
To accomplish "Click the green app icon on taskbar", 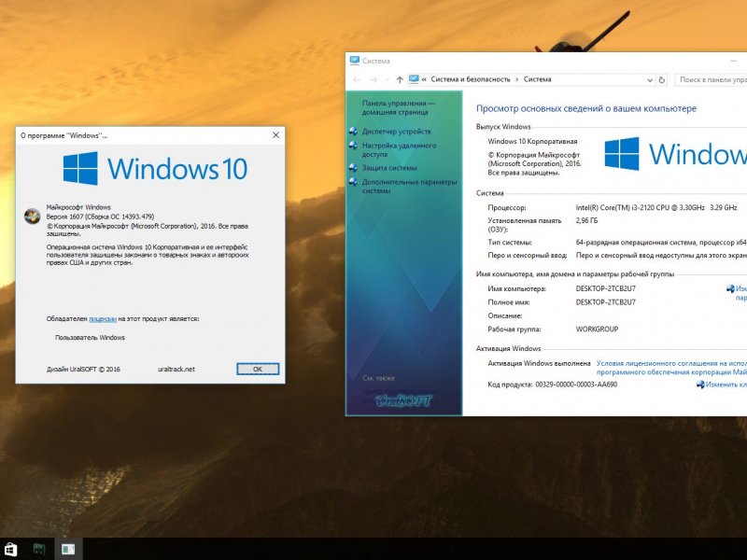I will click(x=39, y=550).
